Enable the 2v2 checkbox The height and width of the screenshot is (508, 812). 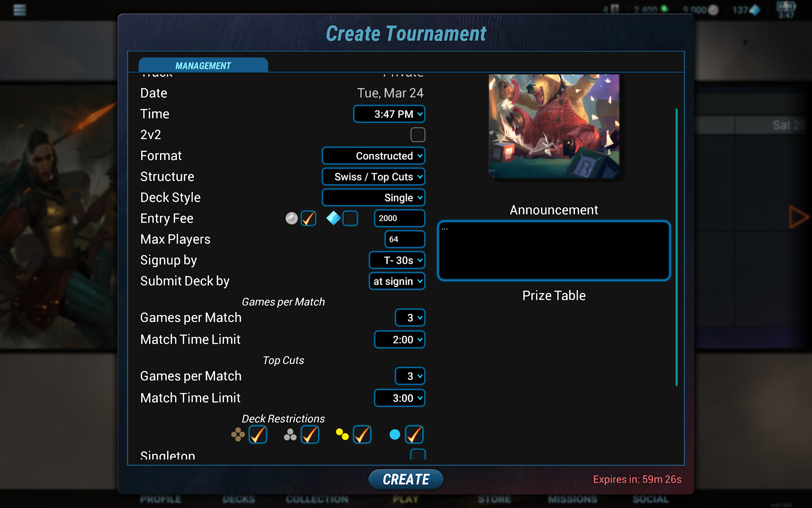coord(418,135)
